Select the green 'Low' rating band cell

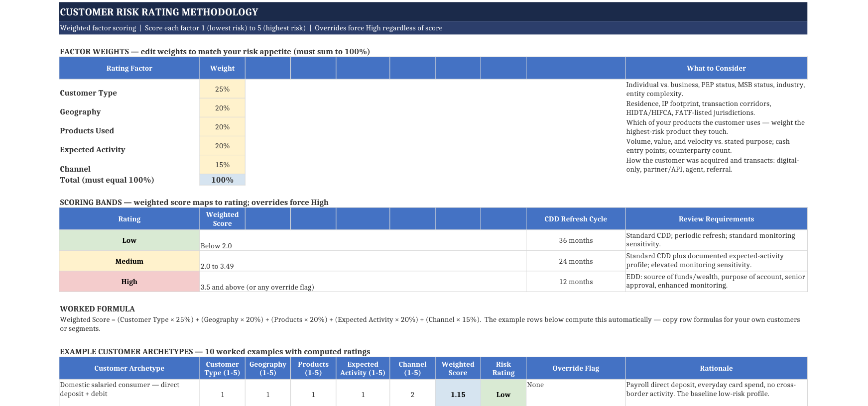(129, 240)
